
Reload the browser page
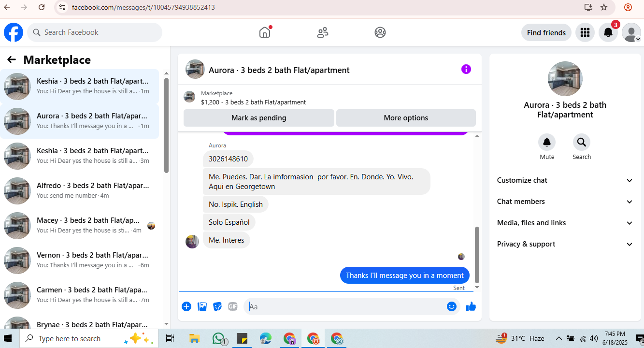tap(42, 7)
